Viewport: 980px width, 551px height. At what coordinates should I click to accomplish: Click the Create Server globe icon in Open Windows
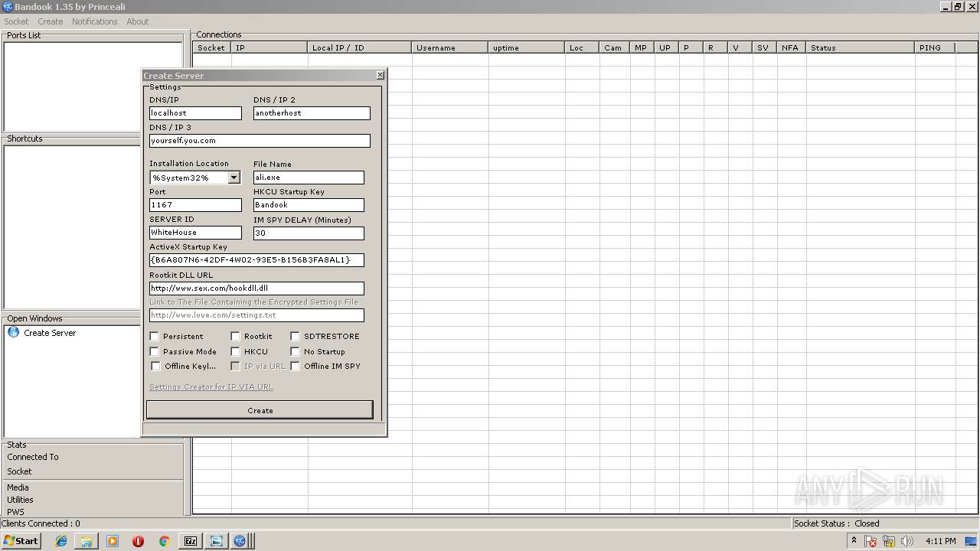[13, 333]
